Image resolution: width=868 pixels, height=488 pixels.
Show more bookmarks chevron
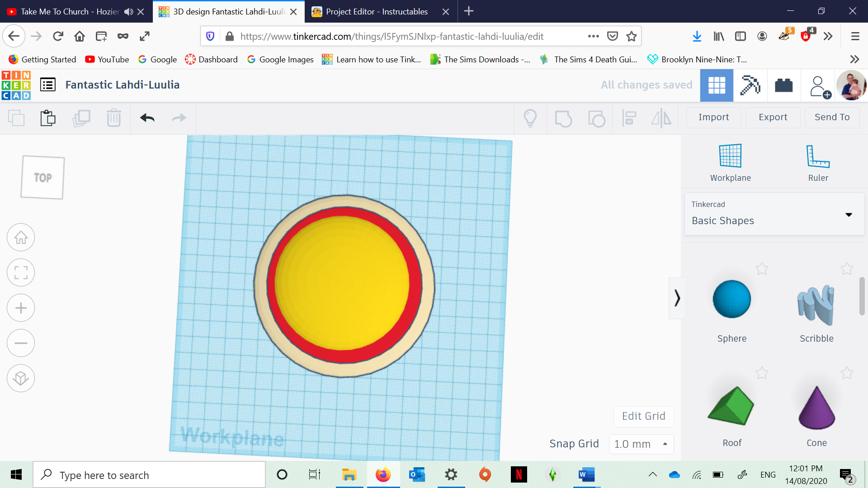point(854,59)
